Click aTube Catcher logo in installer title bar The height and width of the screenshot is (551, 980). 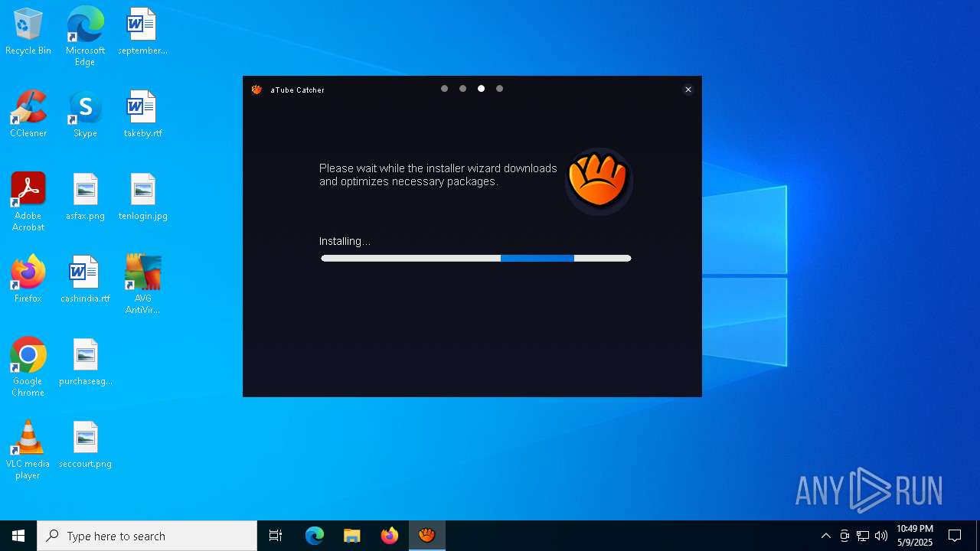(x=256, y=90)
